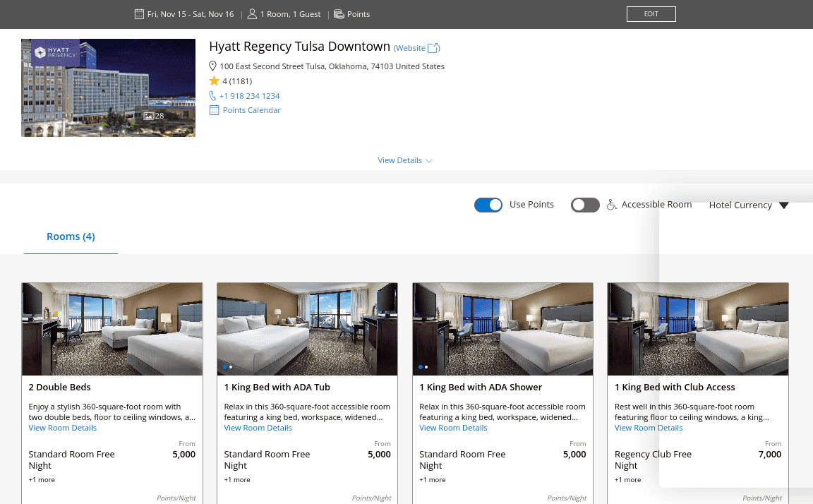Open the King Bed with Club Access photo
813x504 pixels.
[x=698, y=329]
